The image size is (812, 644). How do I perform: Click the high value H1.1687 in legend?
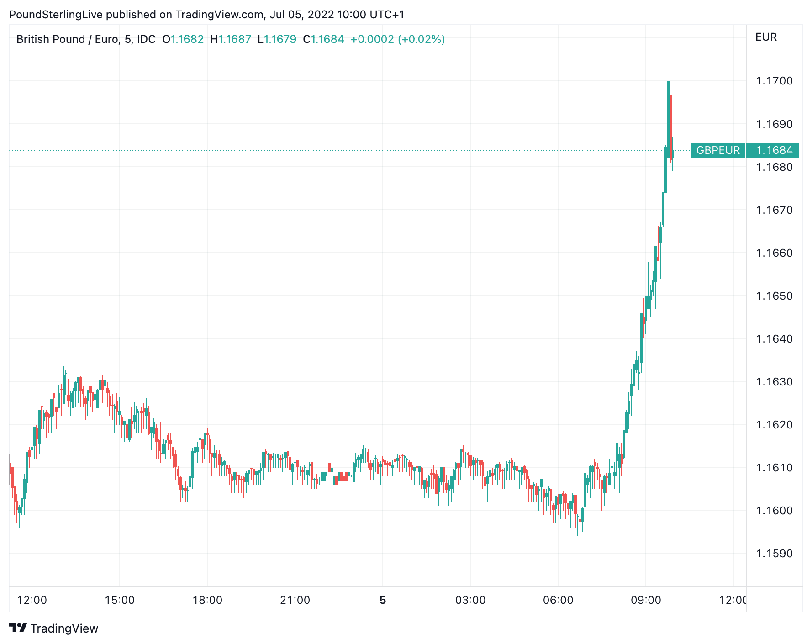click(x=231, y=39)
